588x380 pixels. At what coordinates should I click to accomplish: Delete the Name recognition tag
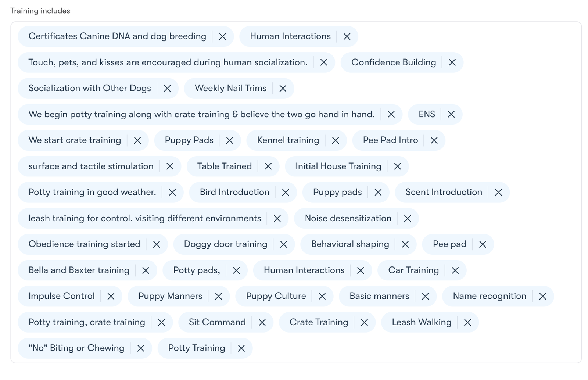[542, 296]
